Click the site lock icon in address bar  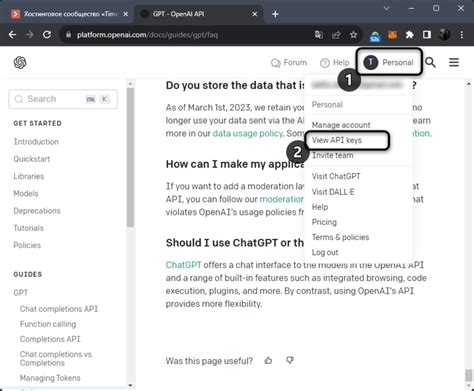coord(68,35)
